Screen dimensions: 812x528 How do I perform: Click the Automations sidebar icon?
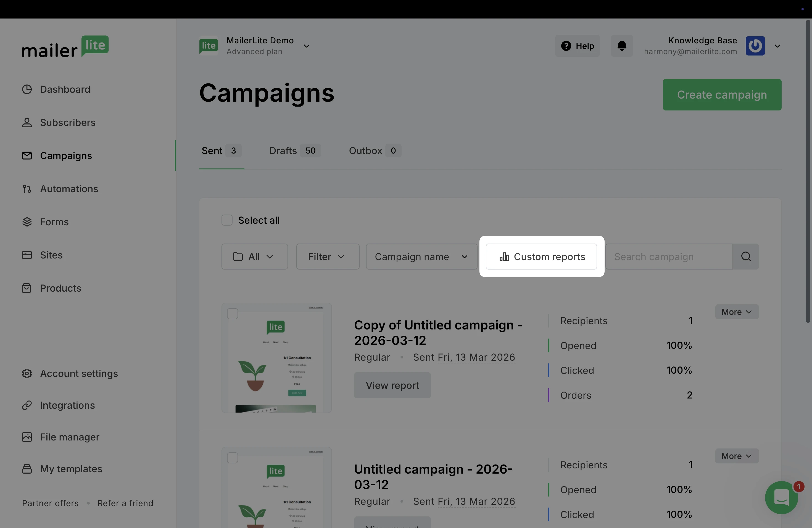[27, 189]
